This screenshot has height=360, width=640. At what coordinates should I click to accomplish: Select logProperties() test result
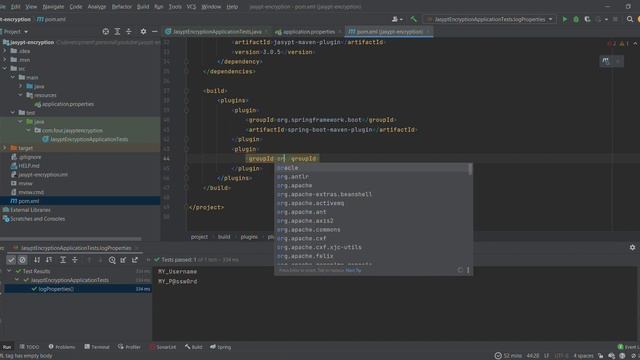(x=56, y=289)
